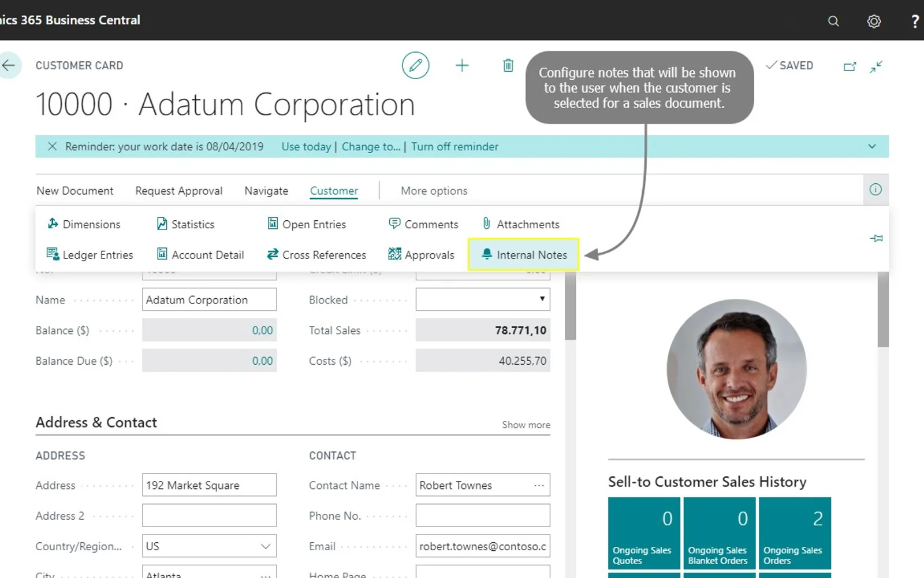Click Change to... link in reminder
The height and width of the screenshot is (578, 924).
(x=371, y=146)
